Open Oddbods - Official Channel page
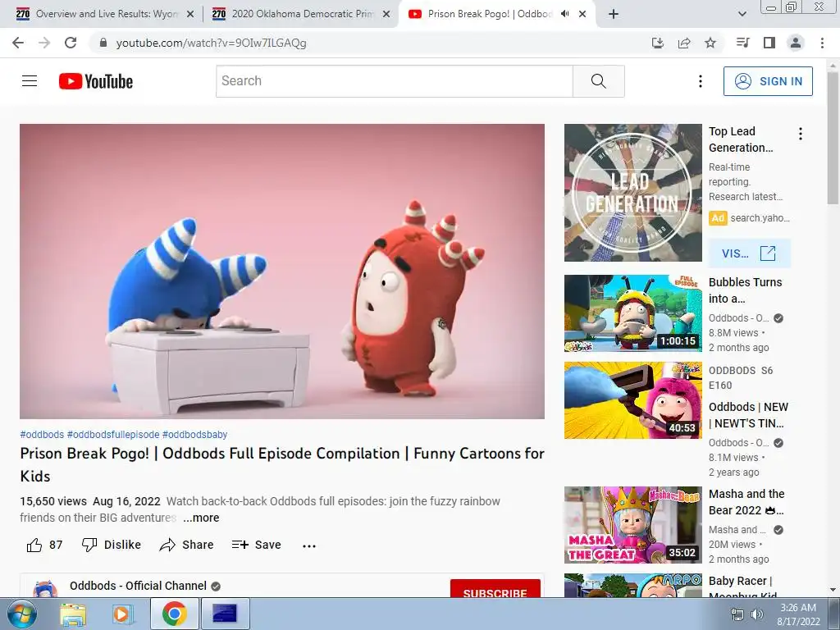Viewport: 840px width, 630px height. (x=138, y=586)
